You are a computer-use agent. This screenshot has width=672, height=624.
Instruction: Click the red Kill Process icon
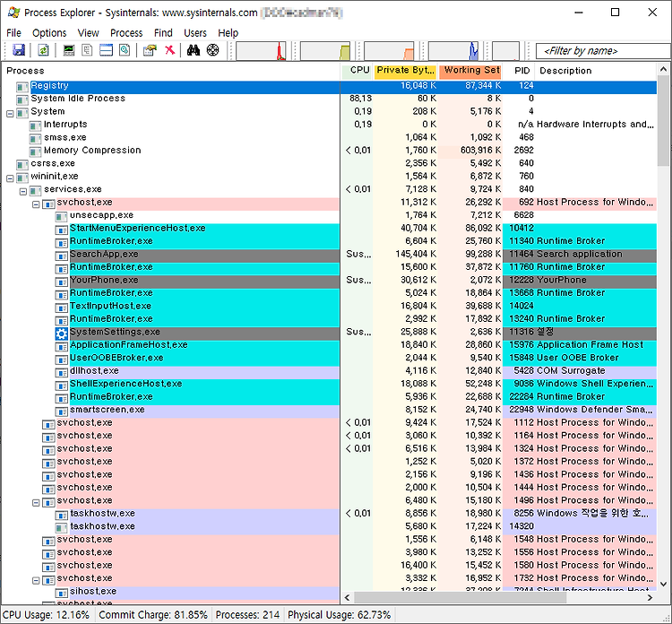point(169,50)
